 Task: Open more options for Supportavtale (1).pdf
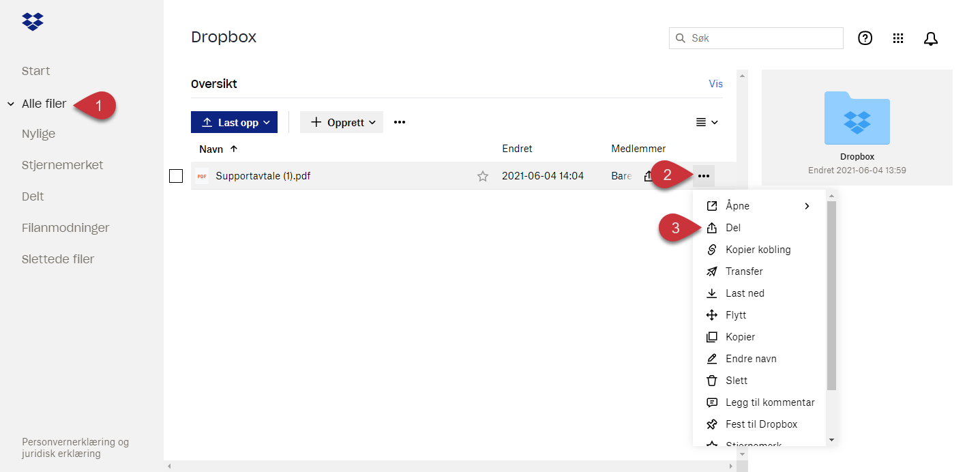pyautogui.click(x=704, y=176)
